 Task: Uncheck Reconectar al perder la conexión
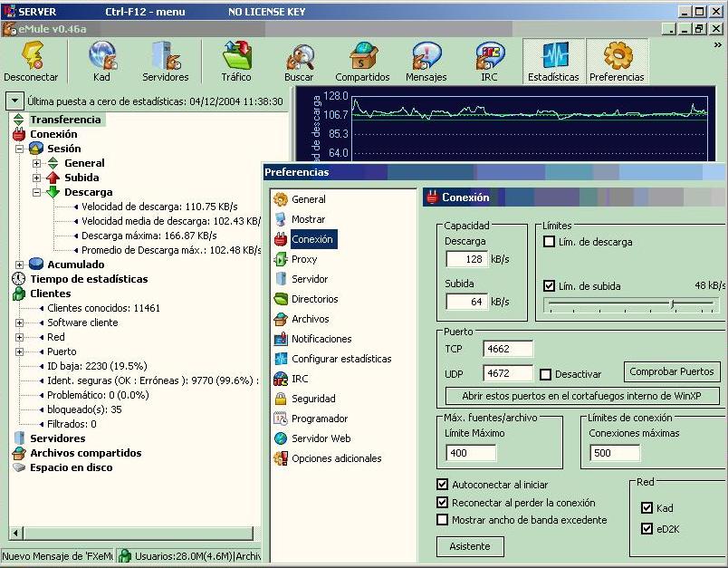(442, 503)
